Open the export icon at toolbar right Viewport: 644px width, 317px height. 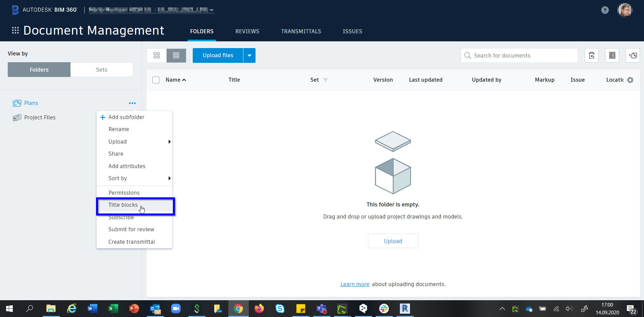click(633, 55)
